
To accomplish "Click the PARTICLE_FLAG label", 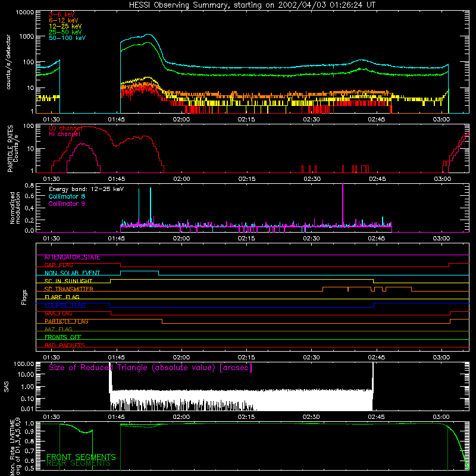I will [67, 321].
